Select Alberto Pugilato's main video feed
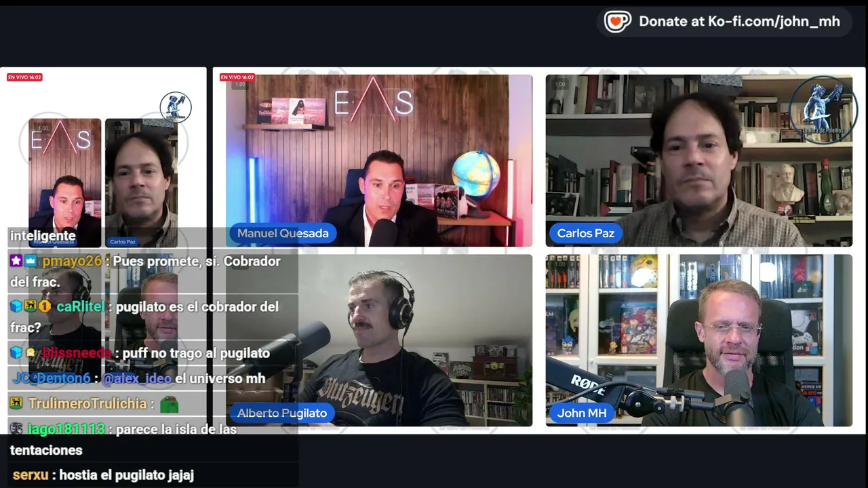 click(379, 340)
